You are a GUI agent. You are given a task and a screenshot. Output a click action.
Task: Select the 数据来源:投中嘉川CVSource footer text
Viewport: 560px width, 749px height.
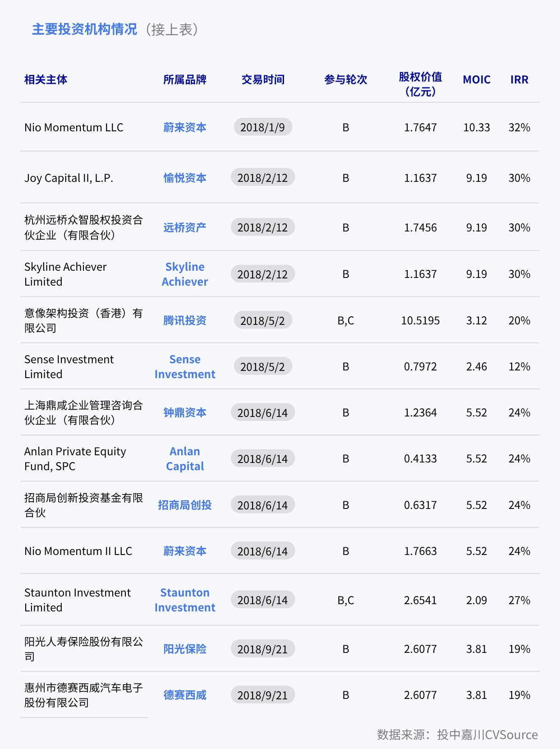(457, 735)
